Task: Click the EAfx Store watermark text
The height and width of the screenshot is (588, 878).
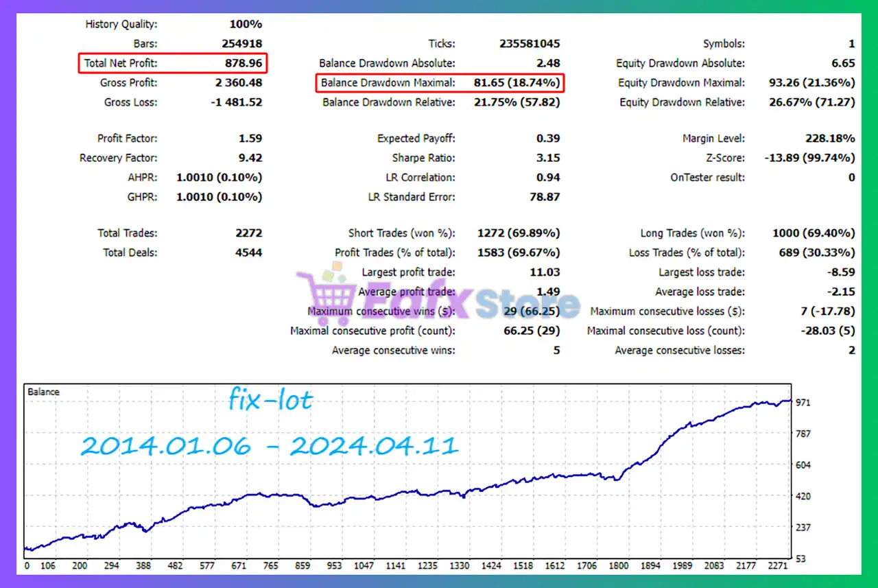Action: 466,302
